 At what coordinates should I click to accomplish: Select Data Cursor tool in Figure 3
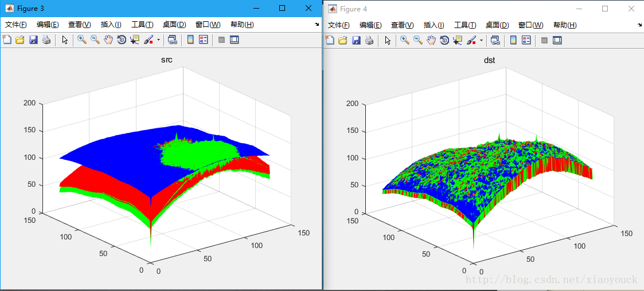pyautogui.click(x=134, y=40)
